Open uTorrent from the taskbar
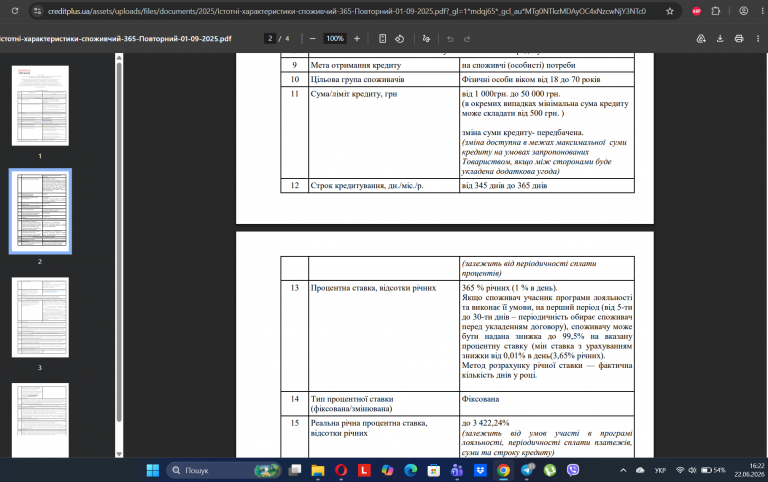The width and height of the screenshot is (768, 482). click(x=550, y=470)
